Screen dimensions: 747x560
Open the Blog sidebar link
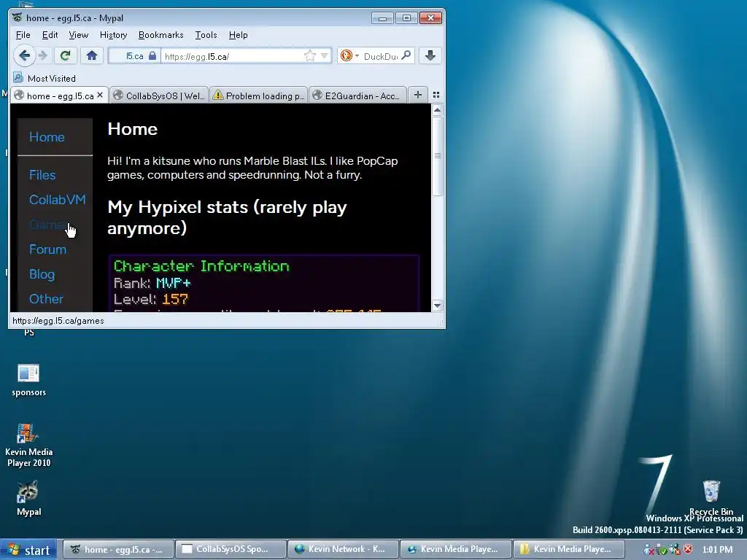coord(42,274)
